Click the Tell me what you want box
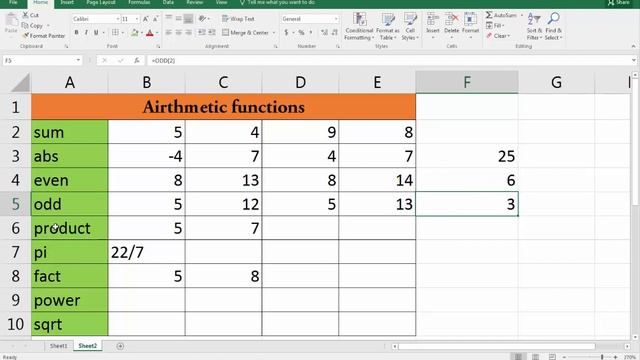640x360 pixels. click(x=278, y=2)
